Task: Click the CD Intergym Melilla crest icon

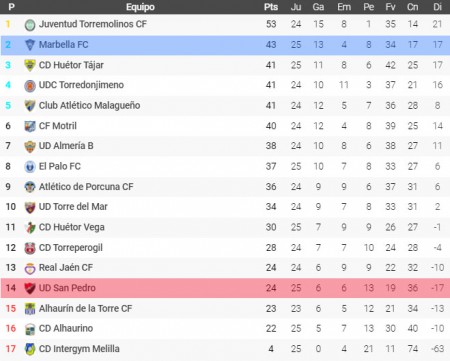Action: 30,349
